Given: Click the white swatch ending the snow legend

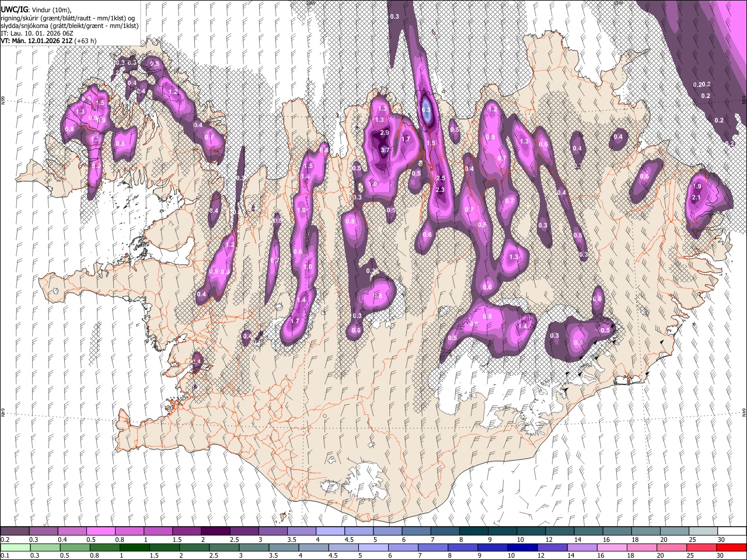Looking at the screenshot, I should point(731,531).
